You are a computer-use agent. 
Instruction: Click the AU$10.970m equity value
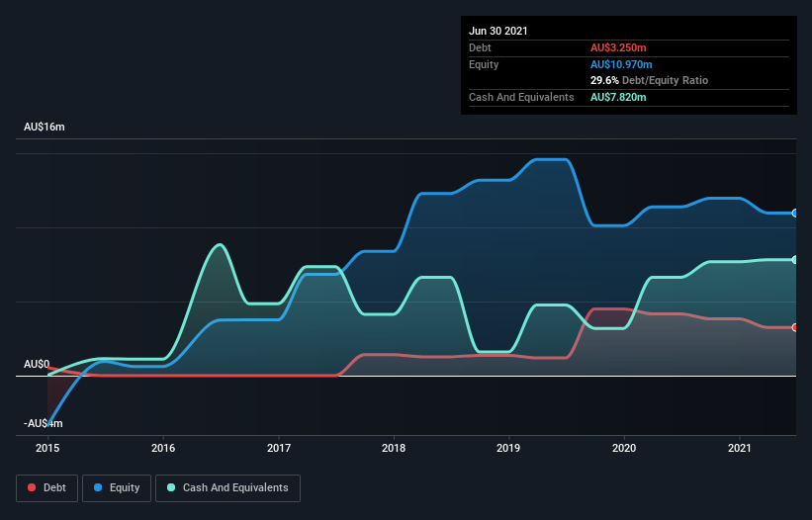click(621, 64)
